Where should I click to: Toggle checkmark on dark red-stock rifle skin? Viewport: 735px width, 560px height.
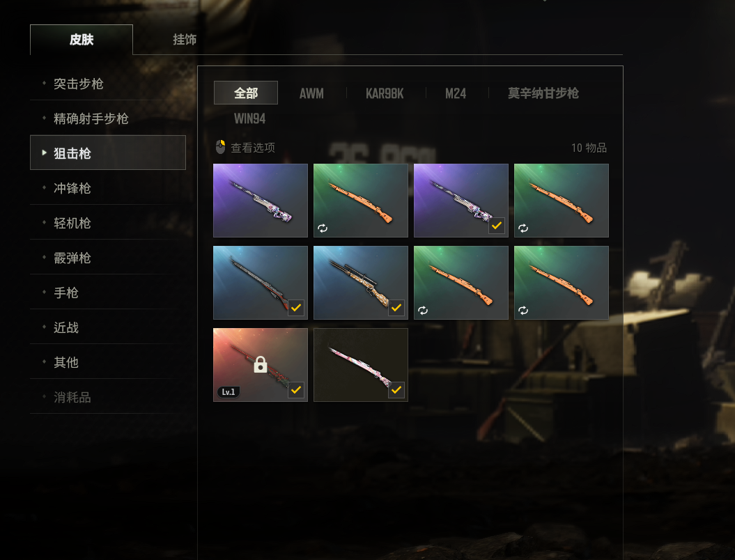click(x=296, y=307)
